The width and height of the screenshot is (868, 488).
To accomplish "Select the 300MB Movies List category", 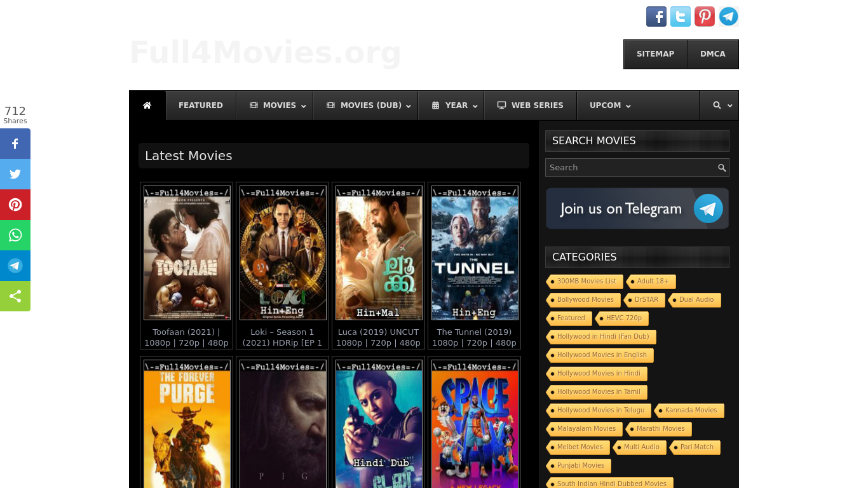I will pyautogui.click(x=584, y=281).
